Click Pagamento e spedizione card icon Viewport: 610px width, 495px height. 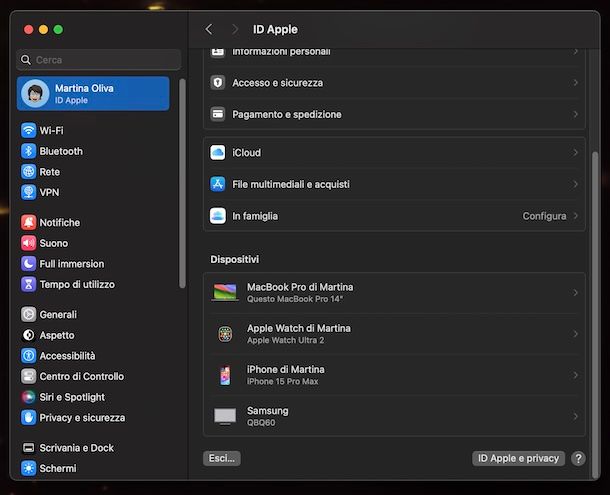(217, 114)
